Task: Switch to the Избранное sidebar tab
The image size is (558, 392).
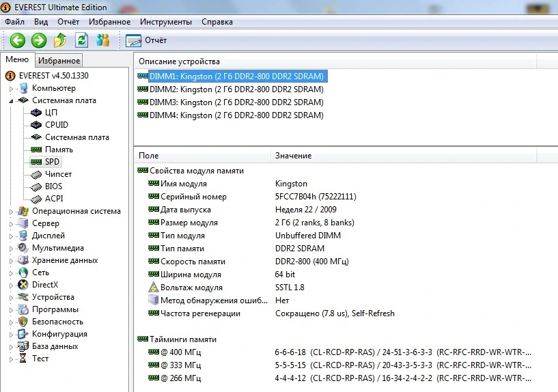Action: (59, 61)
